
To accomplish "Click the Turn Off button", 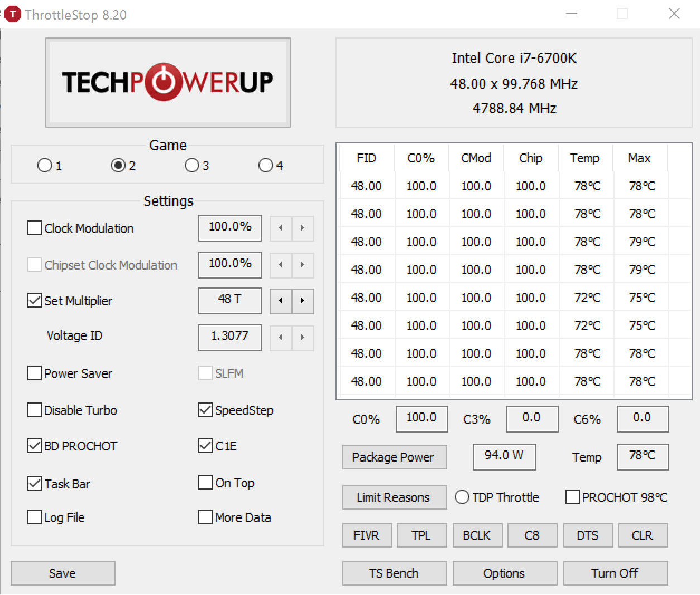I will pyautogui.click(x=616, y=573).
